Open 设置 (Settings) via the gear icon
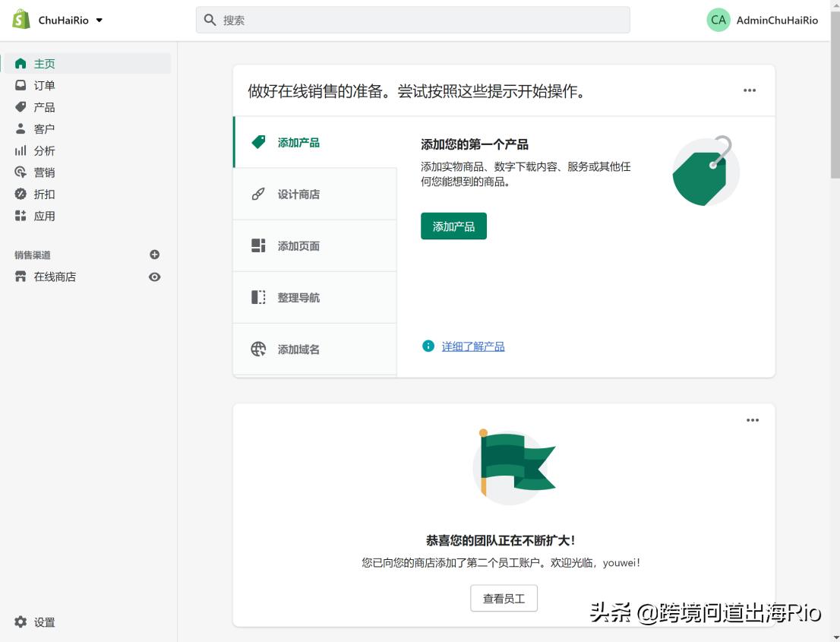The width and height of the screenshot is (840, 642). coord(43,621)
